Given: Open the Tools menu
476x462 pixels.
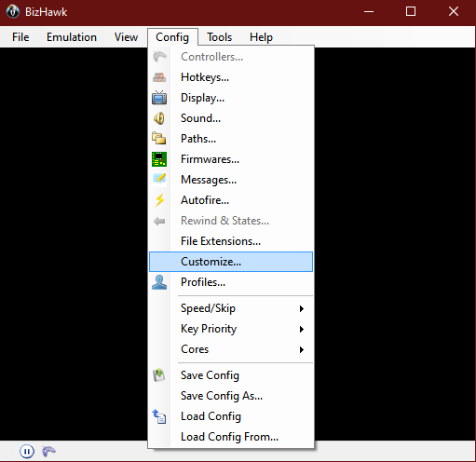Looking at the screenshot, I should (x=220, y=37).
